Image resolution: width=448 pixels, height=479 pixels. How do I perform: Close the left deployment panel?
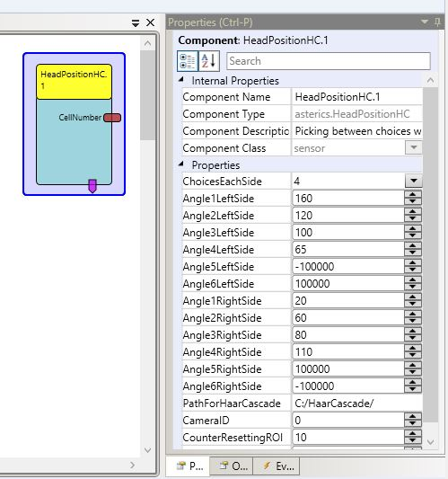pyautogui.click(x=150, y=22)
